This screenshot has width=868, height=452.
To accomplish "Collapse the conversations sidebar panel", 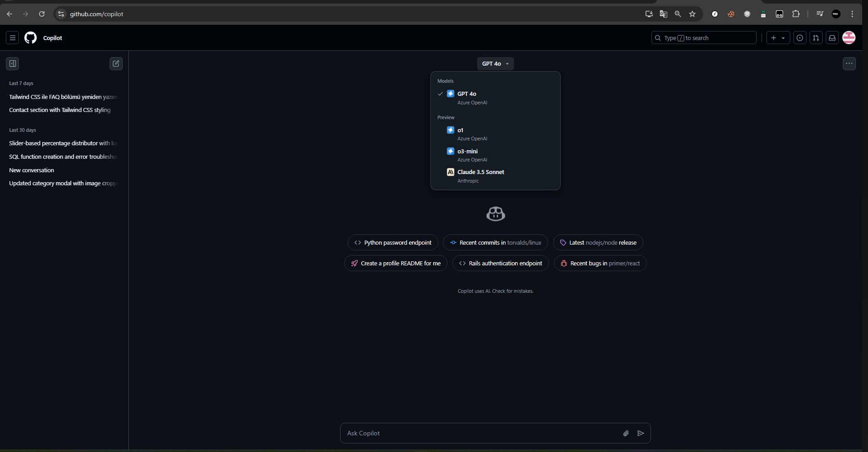I will 13,63.
